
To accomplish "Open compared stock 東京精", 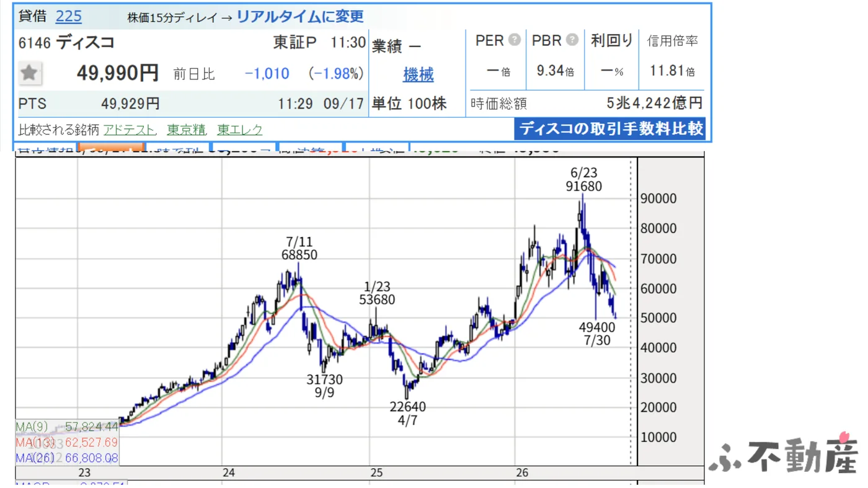I will pyautogui.click(x=187, y=130).
